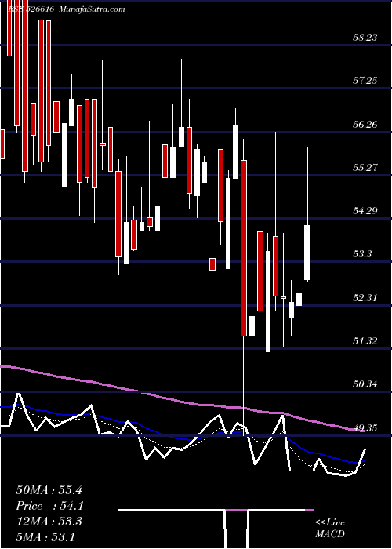Click the 54.29 price axis label
The height and width of the screenshot is (549, 392).
365,211
